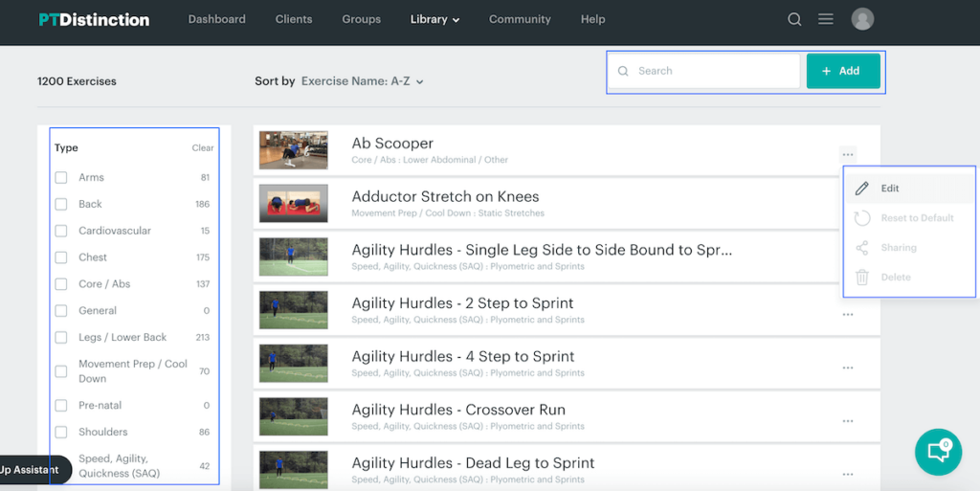Open the user profile avatar
The image size is (980, 491).
[862, 19]
